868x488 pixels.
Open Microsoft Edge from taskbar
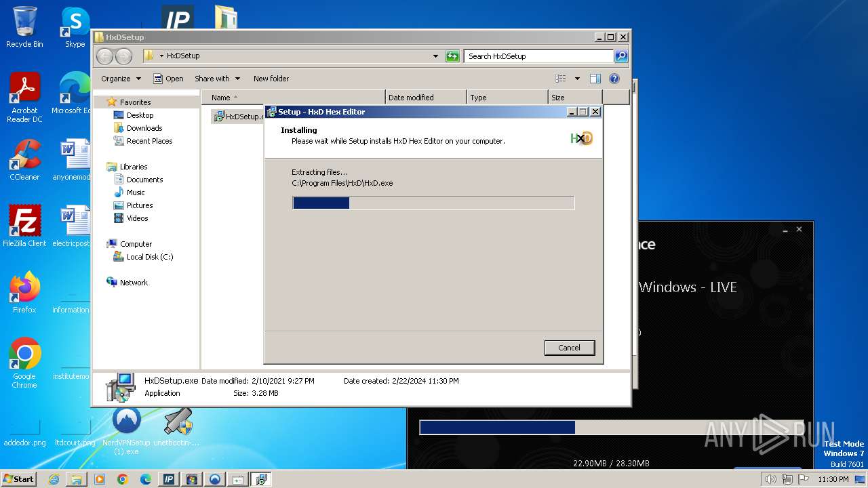pos(146,479)
